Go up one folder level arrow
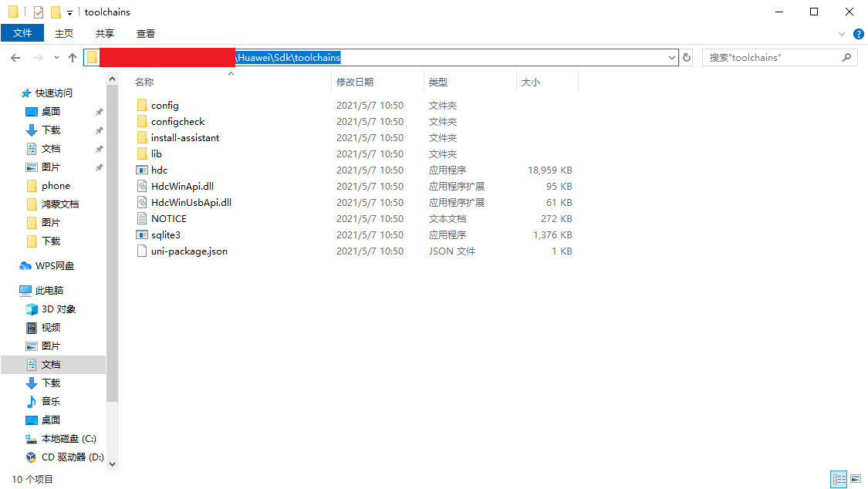 pyautogui.click(x=73, y=58)
